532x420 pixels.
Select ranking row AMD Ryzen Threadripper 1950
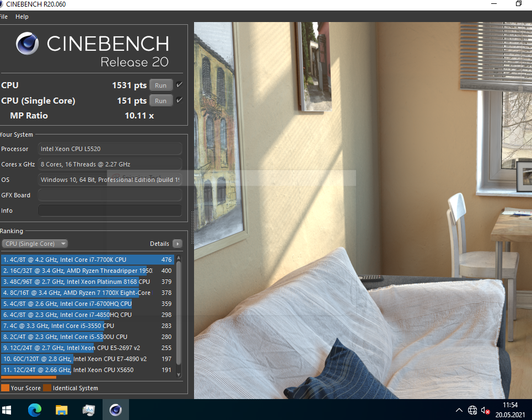point(88,271)
